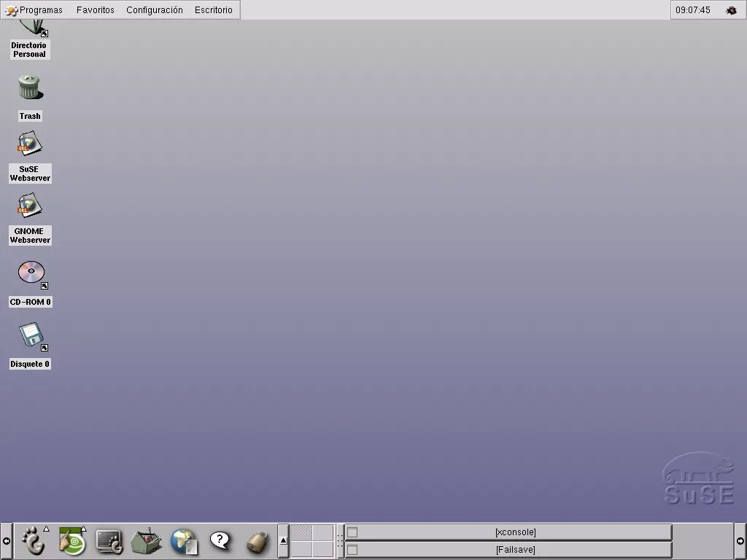The image size is (747, 560).
Task: Hide the panel with left arrow
Action: click(6, 541)
